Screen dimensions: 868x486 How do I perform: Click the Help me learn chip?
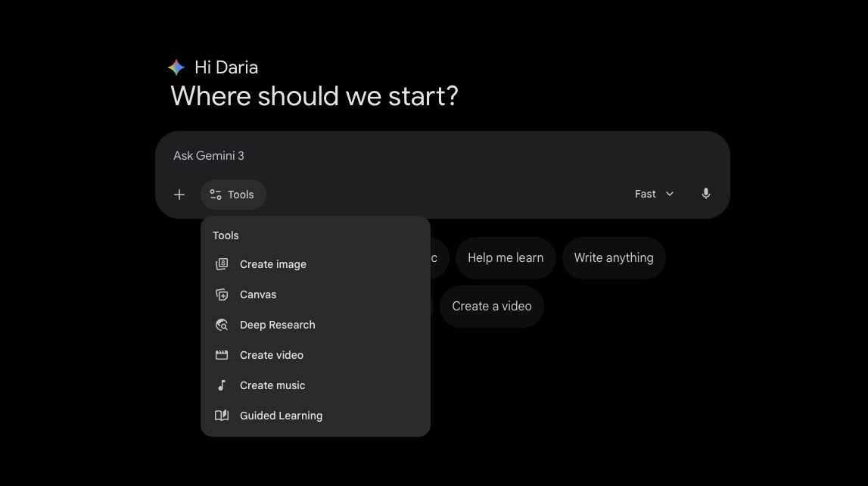506,258
